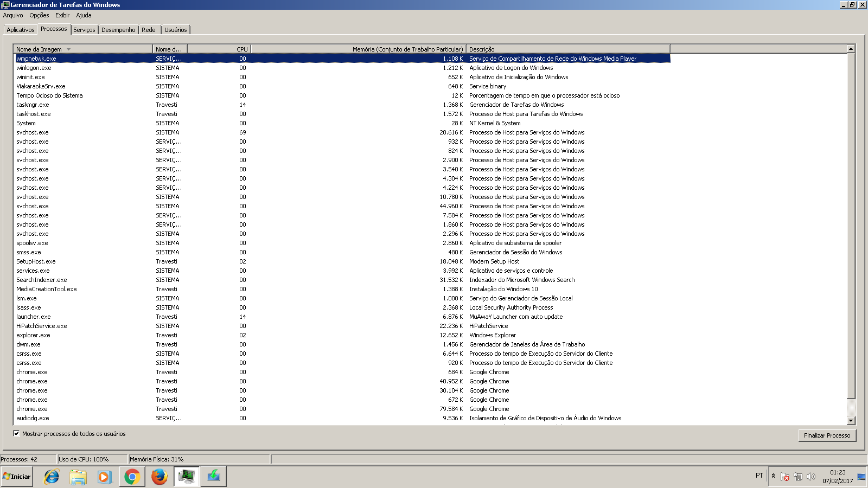Show hidden system tray icons

click(773, 476)
